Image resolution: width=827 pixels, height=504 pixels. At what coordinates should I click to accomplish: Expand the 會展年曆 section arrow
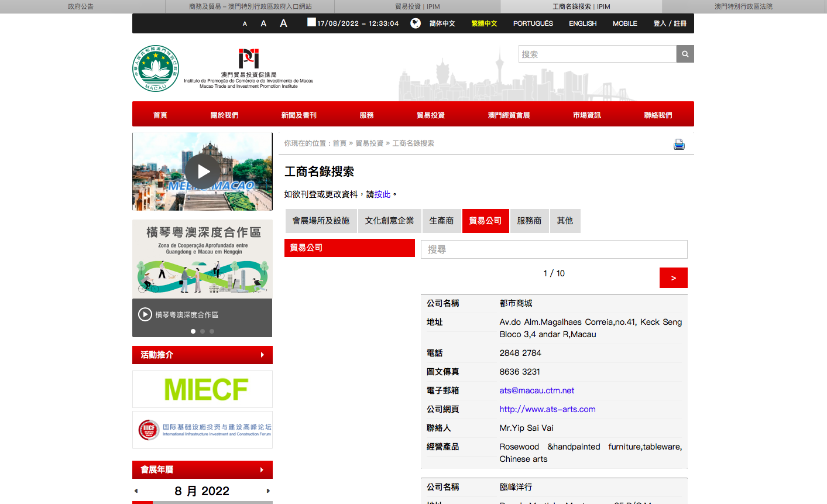pyautogui.click(x=262, y=469)
